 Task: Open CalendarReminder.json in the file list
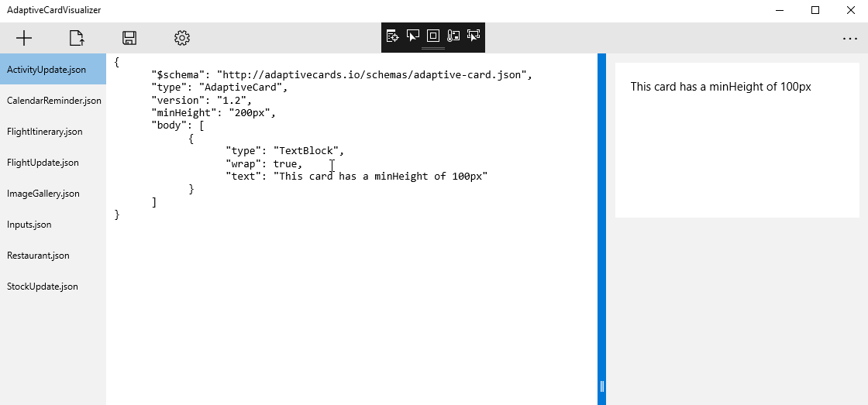[53, 100]
